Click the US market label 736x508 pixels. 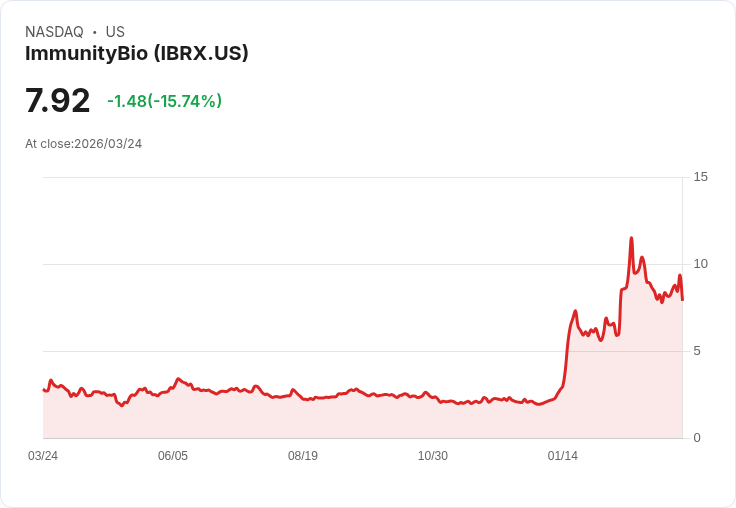(115, 32)
